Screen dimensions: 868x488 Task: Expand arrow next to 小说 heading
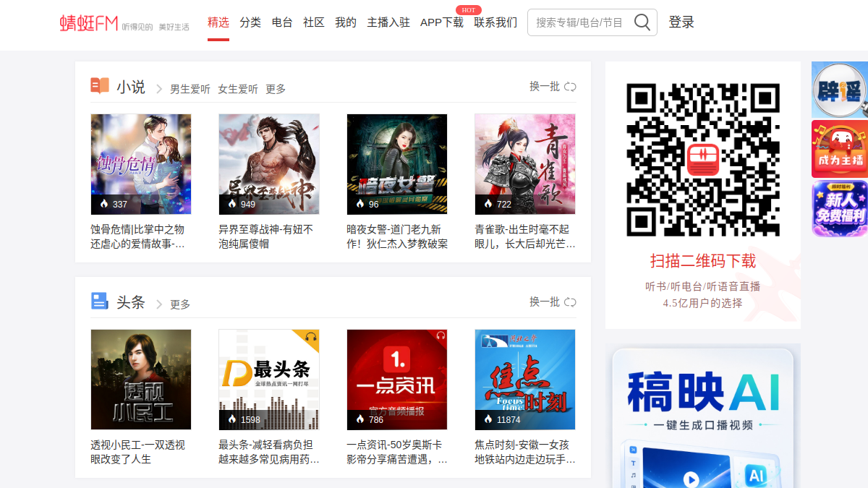(159, 90)
